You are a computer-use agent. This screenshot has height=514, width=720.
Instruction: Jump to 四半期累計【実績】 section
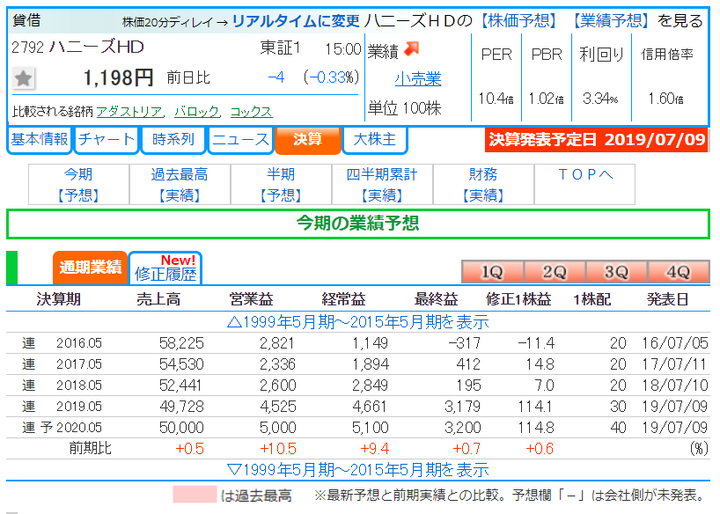point(382,185)
